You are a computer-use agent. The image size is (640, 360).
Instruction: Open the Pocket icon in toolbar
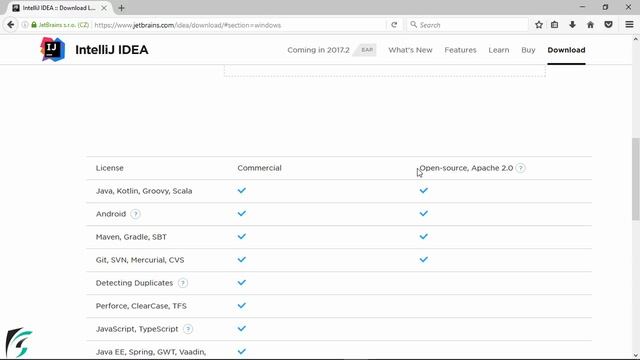pyautogui.click(x=609, y=25)
